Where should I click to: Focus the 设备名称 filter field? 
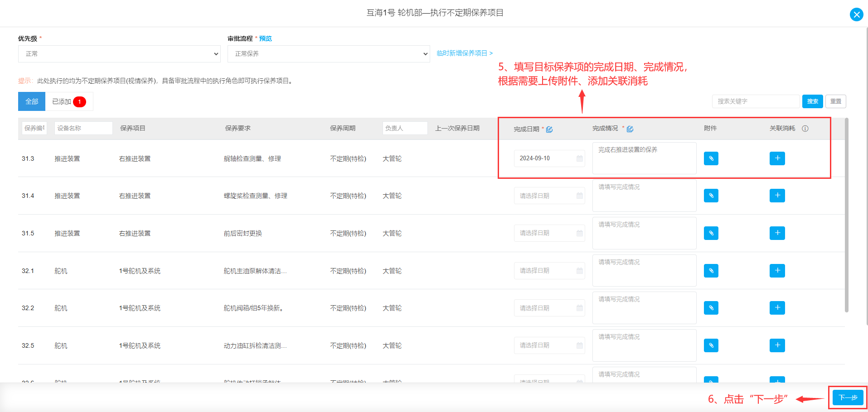pyautogui.click(x=83, y=128)
